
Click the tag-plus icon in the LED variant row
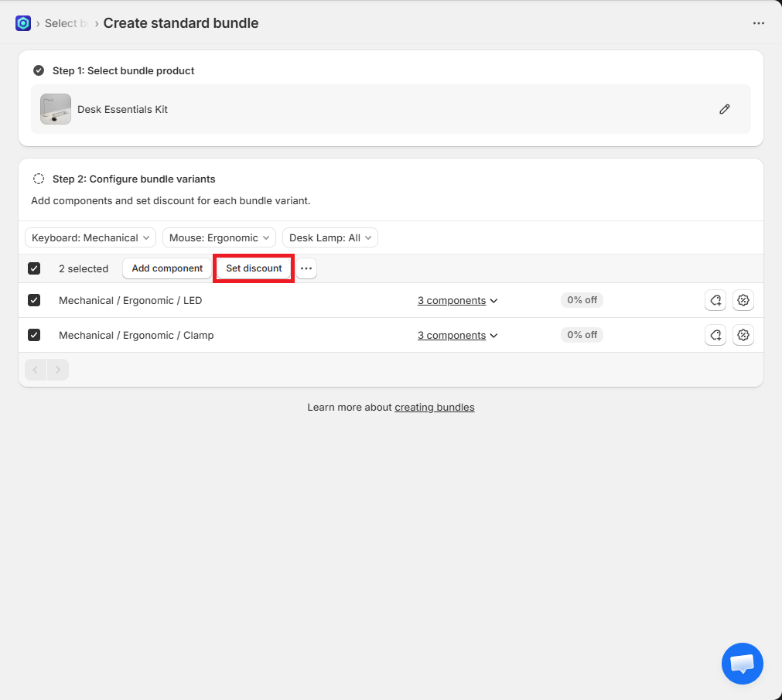715,300
